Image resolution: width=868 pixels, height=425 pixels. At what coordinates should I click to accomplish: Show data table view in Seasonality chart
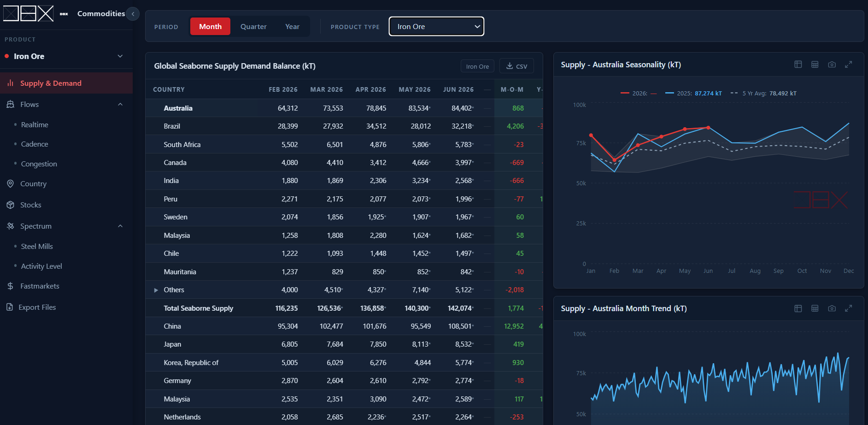click(x=798, y=65)
